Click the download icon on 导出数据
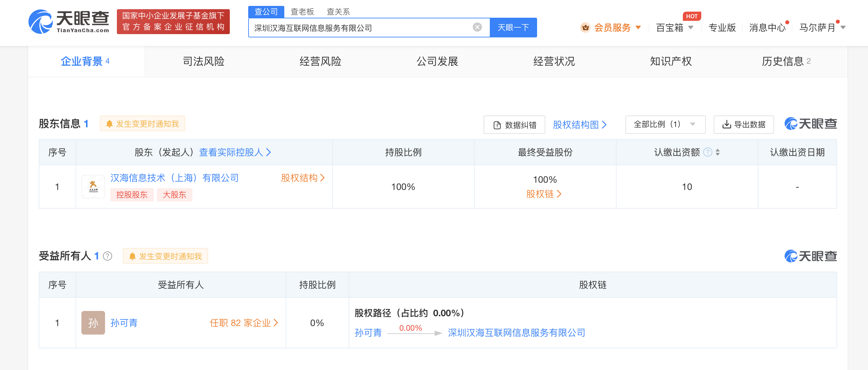The height and width of the screenshot is (370, 868). pos(727,125)
